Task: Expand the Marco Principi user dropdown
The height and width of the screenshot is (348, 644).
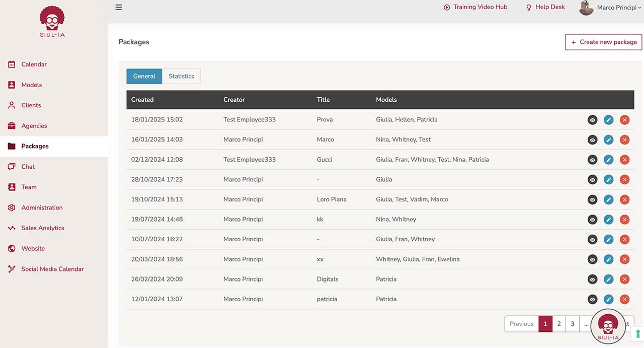Action: pyautogui.click(x=619, y=8)
